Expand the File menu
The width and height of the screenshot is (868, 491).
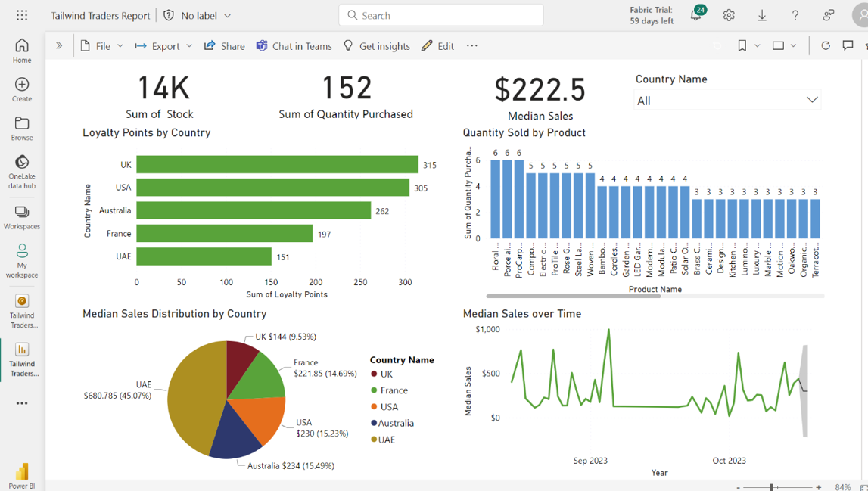[x=102, y=46]
